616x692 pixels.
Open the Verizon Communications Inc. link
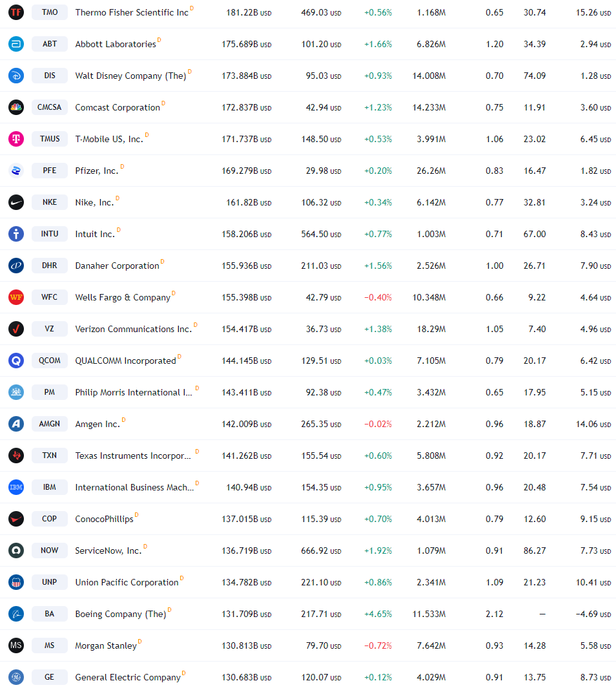(x=134, y=330)
